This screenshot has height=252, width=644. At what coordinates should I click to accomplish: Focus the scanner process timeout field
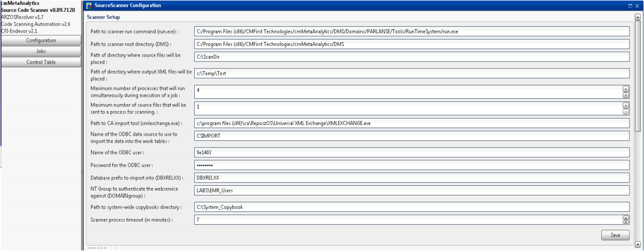[x=408, y=219]
